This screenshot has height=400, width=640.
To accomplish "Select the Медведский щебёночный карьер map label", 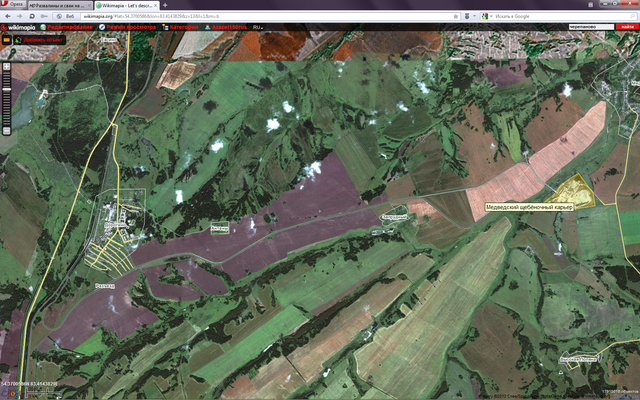I will coord(528,207).
